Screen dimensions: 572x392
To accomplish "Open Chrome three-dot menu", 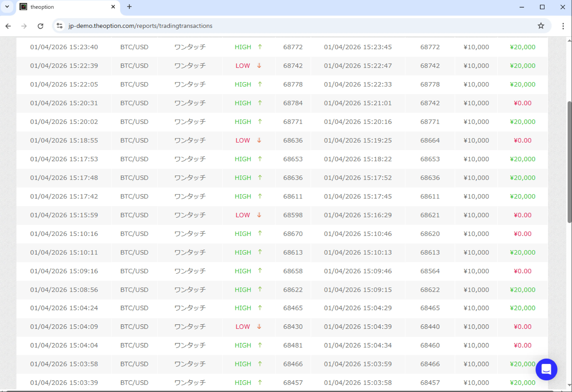I will pos(563,26).
